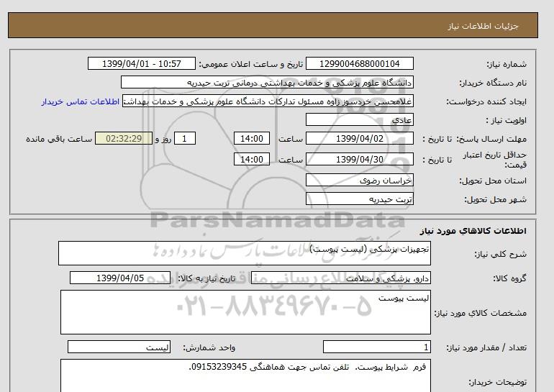The width and height of the screenshot is (554, 392).
Task: Click the label ایجاد کننده درخواست
Action: point(486,102)
